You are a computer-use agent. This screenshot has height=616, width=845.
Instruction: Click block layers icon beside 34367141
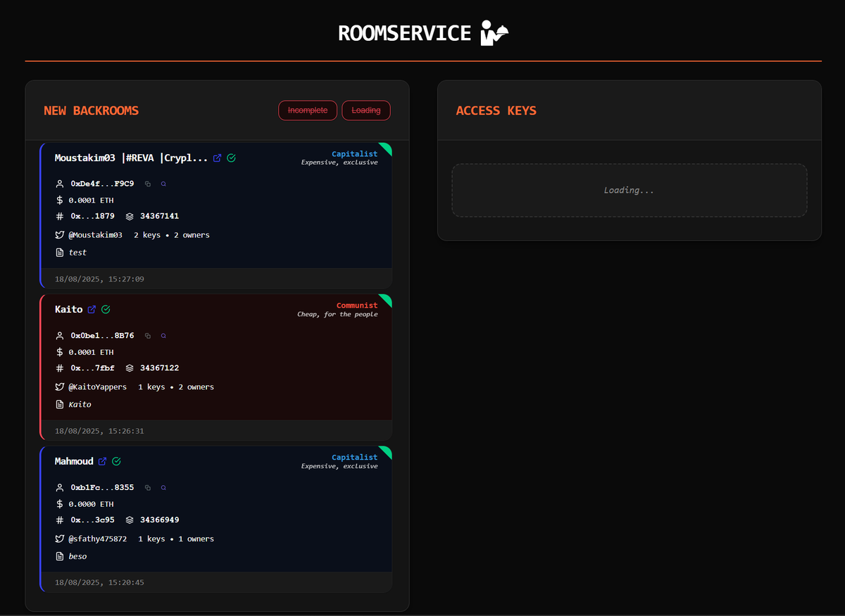point(130,216)
